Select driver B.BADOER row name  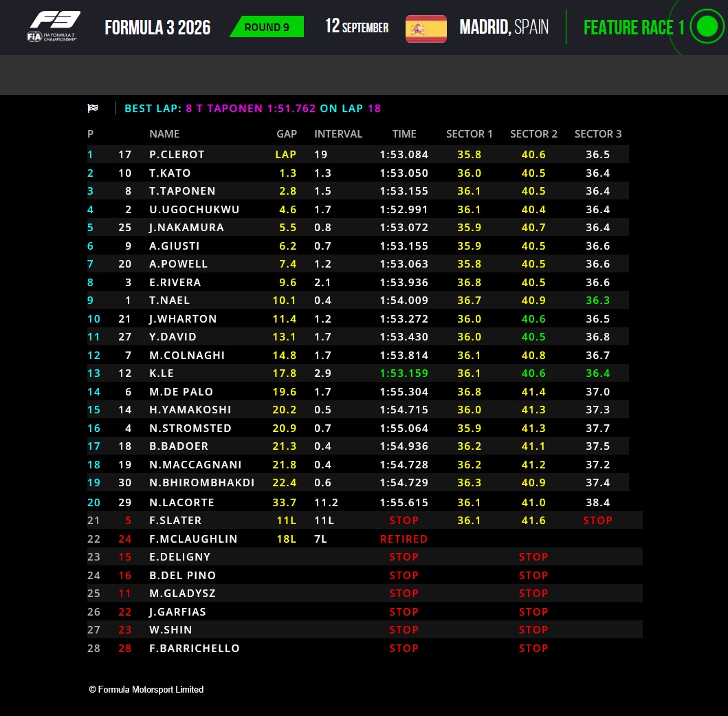[x=179, y=446]
